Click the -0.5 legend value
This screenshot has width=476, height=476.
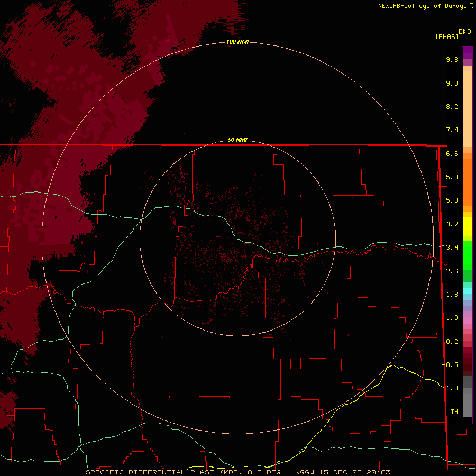451,364
